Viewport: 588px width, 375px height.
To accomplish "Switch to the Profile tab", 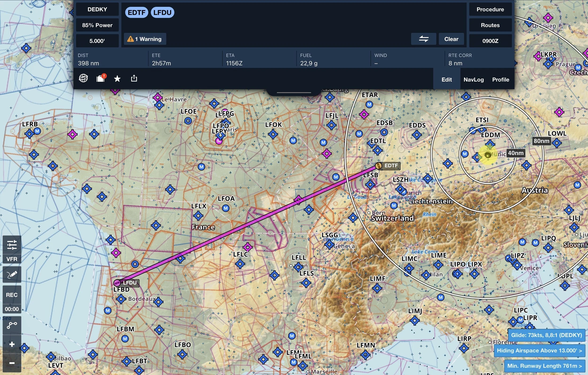I will click(x=501, y=80).
